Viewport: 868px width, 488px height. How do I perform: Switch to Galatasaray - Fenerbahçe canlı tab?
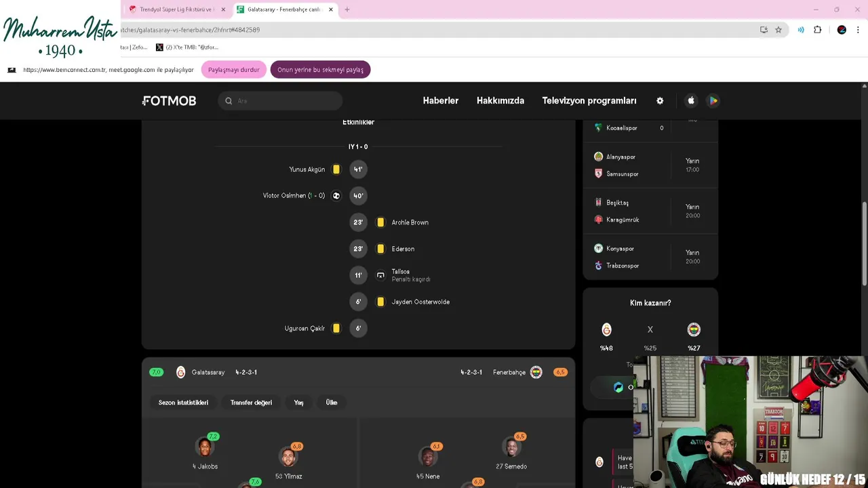tap(285, 9)
